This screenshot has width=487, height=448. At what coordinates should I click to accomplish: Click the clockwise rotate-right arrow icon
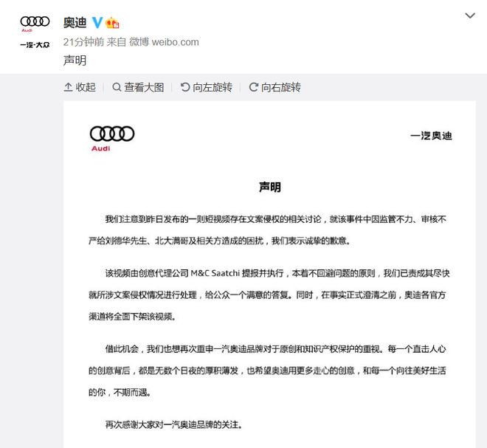point(253,87)
